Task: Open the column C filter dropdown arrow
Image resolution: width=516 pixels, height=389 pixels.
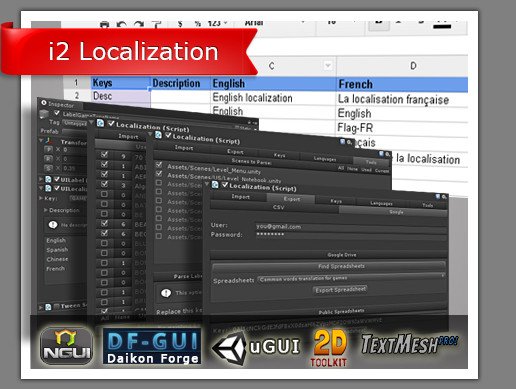Action: pyautogui.click(x=328, y=65)
